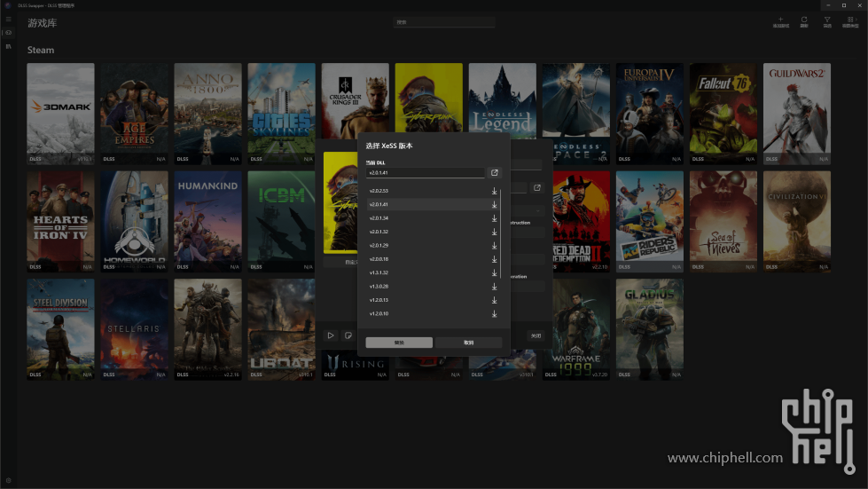Open current DLL location in XeSS dialog
The height and width of the screenshot is (489, 868).
click(x=495, y=173)
